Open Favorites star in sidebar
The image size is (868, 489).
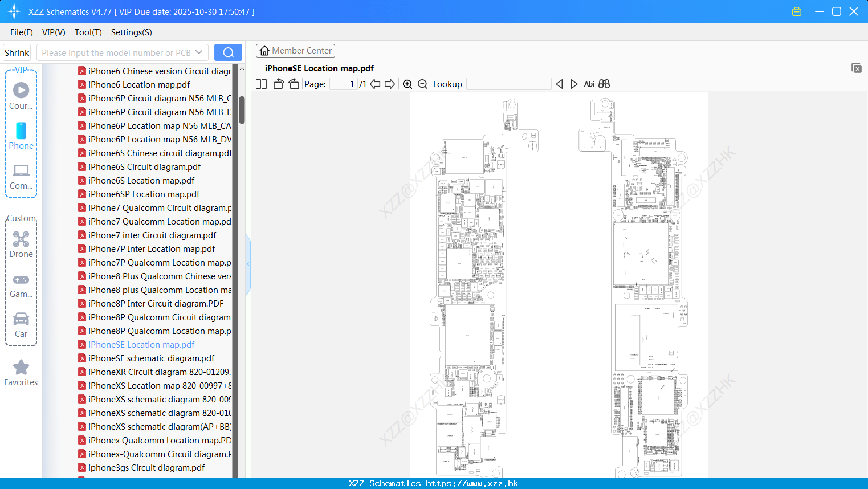pos(21,373)
